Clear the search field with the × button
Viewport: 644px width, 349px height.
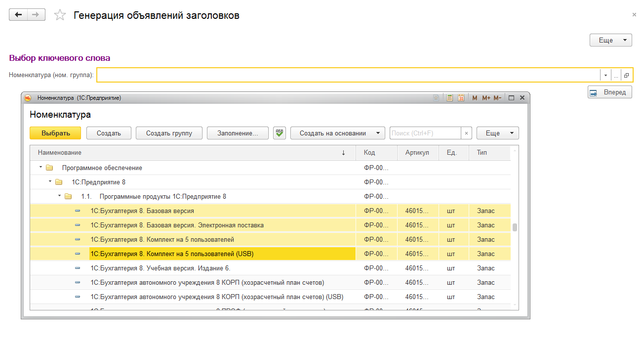[x=467, y=133]
